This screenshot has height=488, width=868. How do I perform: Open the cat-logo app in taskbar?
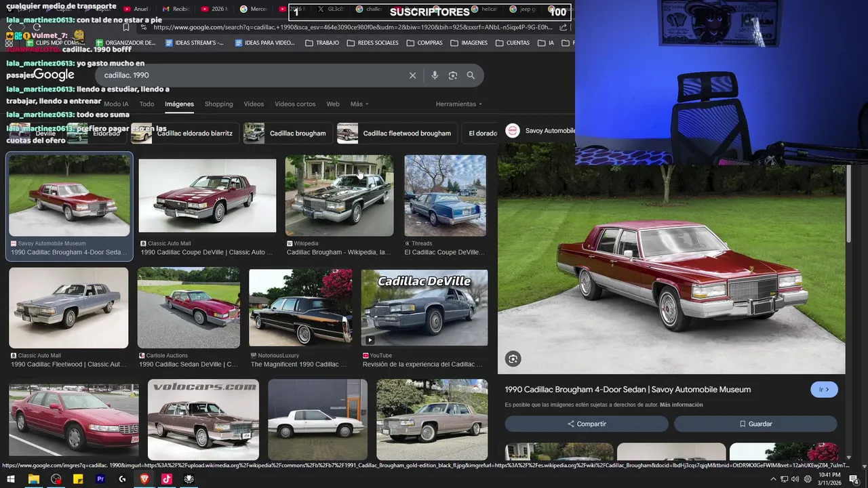189,479
